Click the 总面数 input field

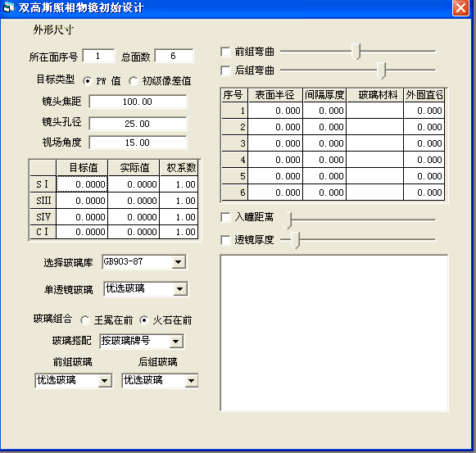pos(174,56)
